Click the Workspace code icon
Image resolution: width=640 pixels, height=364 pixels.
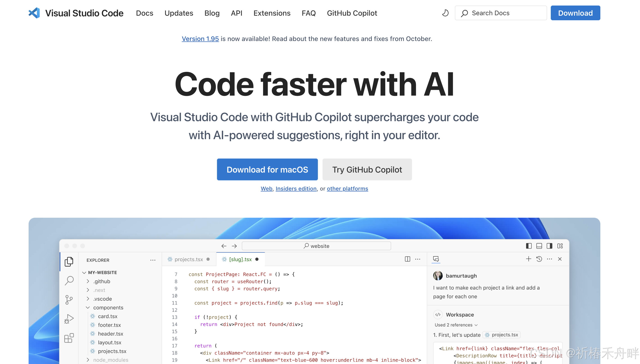tap(438, 314)
